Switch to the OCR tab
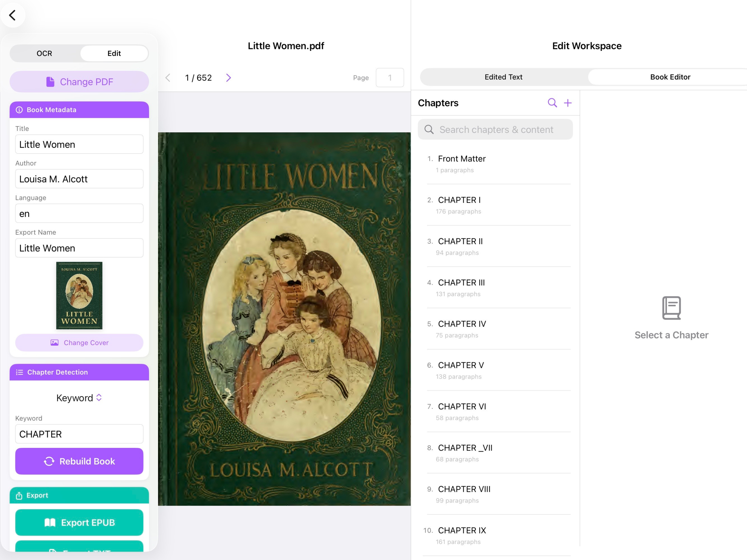This screenshot has height=560, width=747. 44,53
